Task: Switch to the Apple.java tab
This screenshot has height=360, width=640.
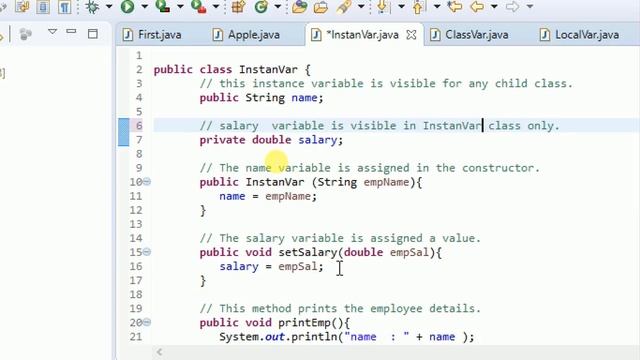Action: coord(246,35)
